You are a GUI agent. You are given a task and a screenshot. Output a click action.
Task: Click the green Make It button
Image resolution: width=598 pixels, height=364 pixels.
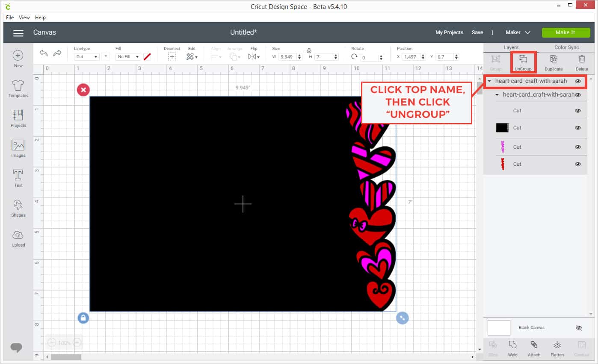tap(565, 32)
